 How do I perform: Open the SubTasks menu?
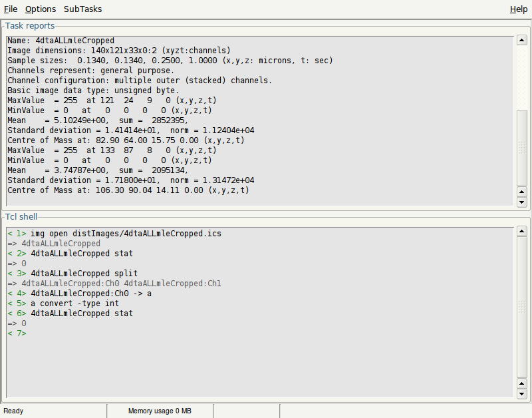[x=83, y=9]
